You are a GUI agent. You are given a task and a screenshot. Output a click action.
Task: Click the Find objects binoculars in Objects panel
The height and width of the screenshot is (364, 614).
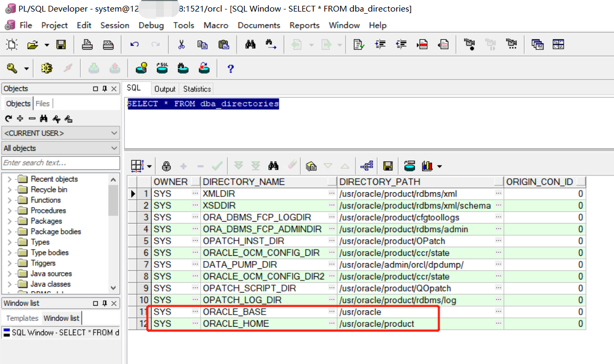[44, 118]
